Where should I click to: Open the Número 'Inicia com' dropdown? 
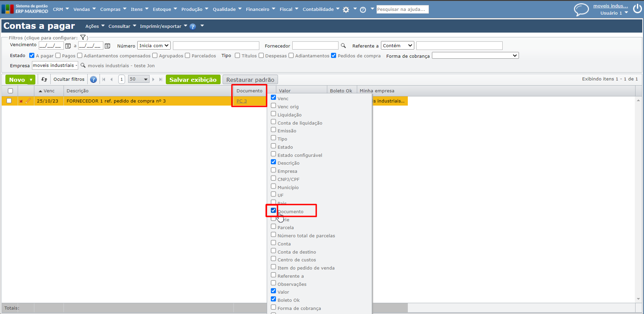click(154, 45)
